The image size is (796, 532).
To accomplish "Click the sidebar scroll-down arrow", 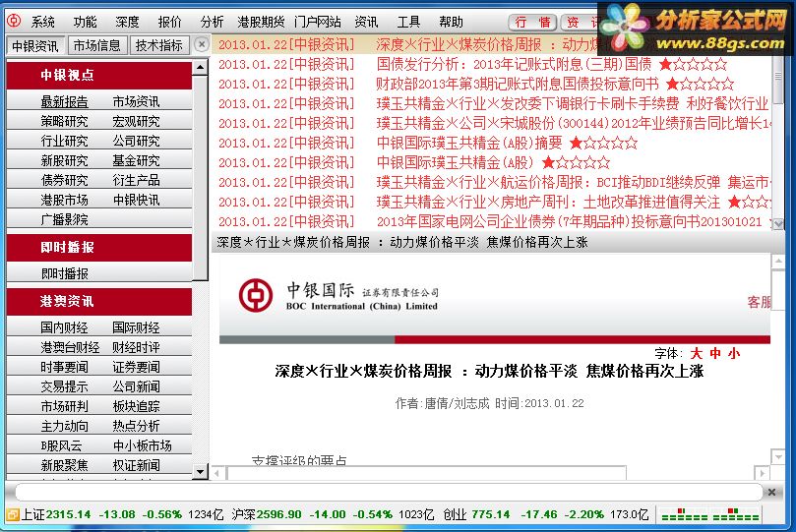I will tap(200, 472).
